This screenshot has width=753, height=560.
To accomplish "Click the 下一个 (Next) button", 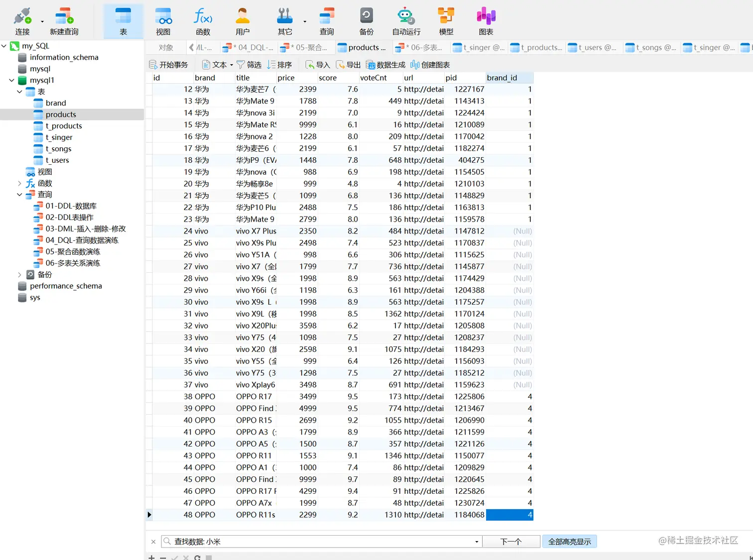I will pyautogui.click(x=511, y=542).
